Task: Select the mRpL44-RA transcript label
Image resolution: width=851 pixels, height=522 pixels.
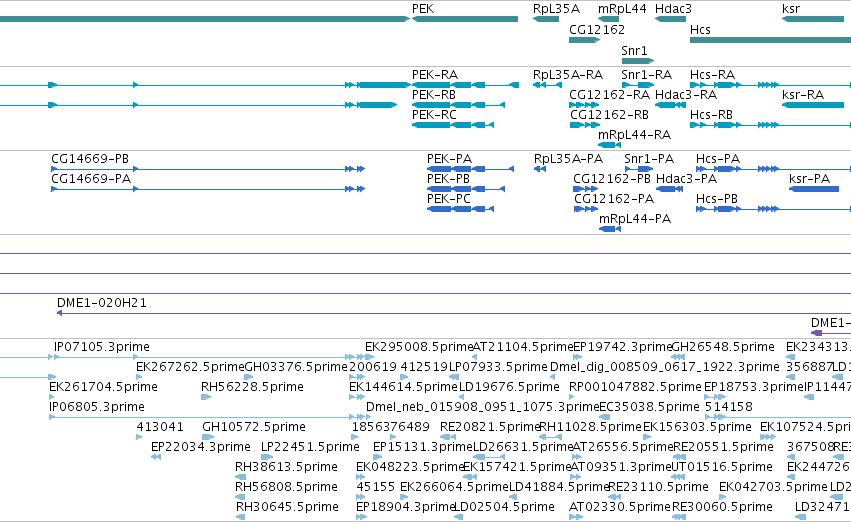Action: pos(634,135)
